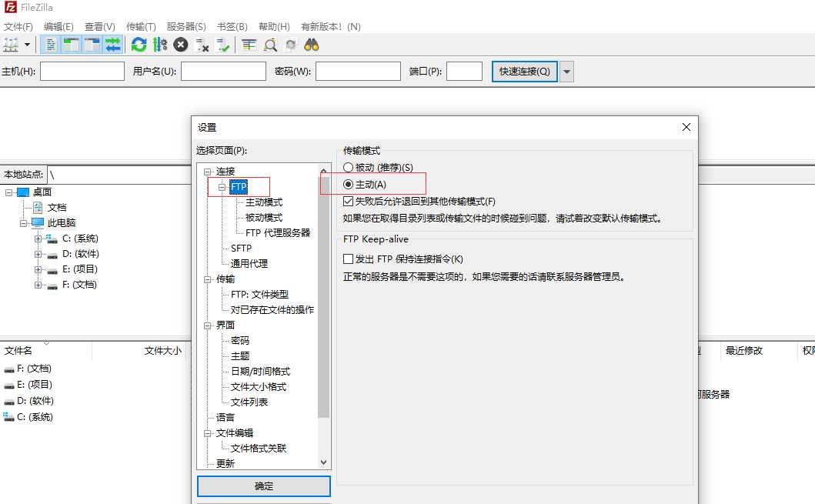Select FTP: 文件类型 in settings tree
This screenshot has width=815, height=504.
260,294
